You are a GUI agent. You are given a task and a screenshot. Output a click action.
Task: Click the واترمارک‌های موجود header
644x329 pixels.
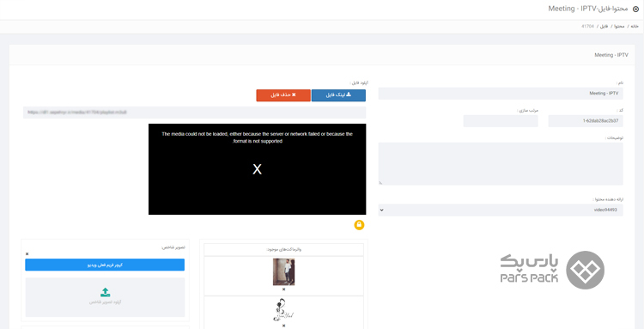pos(284,249)
